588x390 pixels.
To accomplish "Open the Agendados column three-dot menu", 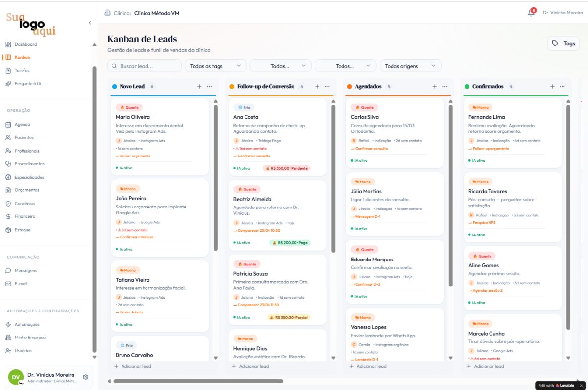I will tap(444, 87).
